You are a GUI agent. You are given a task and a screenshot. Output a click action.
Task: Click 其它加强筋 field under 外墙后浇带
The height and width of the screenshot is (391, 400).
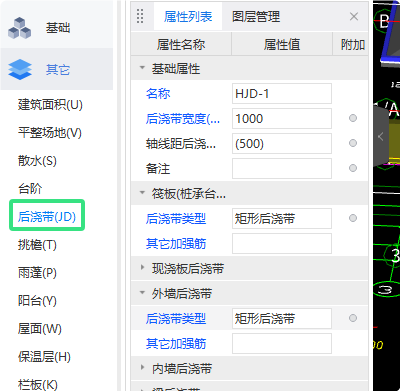coord(282,343)
